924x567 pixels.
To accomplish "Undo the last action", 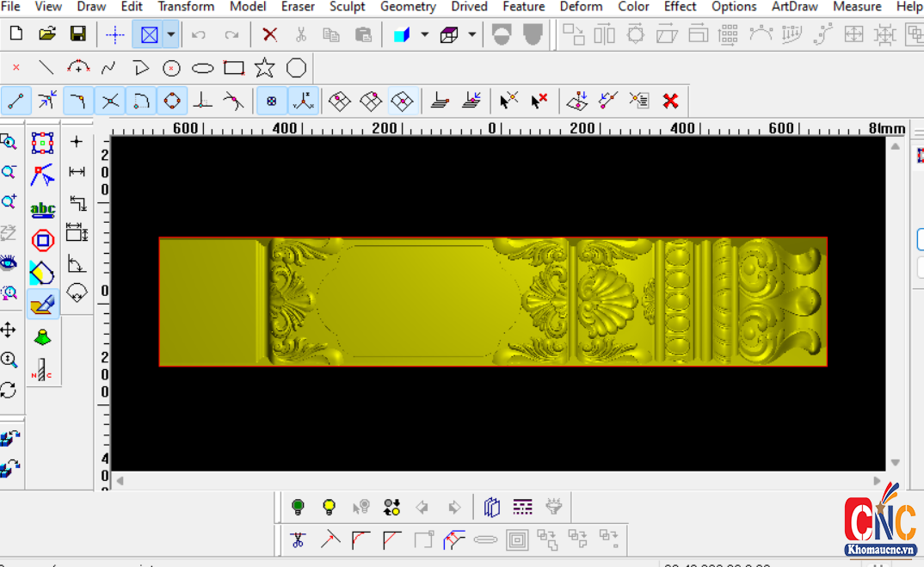I will [198, 34].
